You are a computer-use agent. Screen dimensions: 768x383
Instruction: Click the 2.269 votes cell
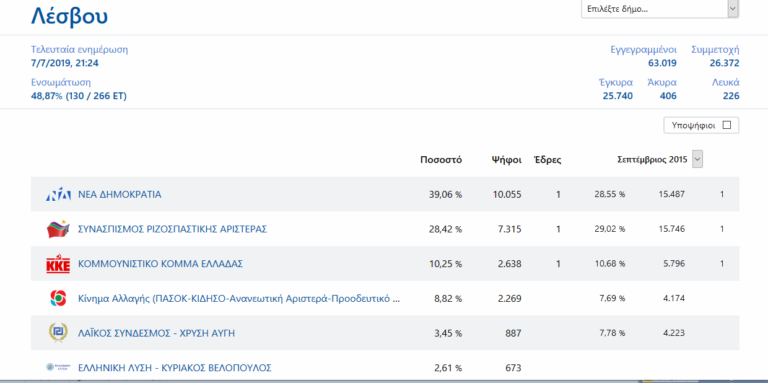click(509, 298)
